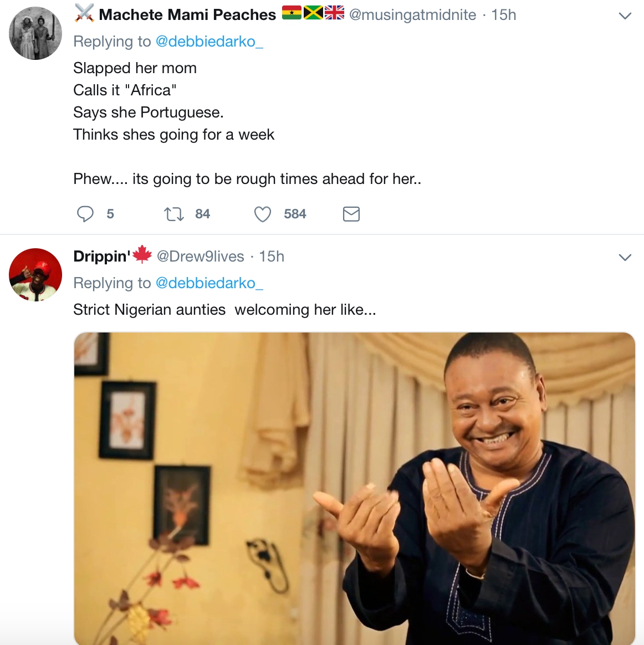Click the Machete Mami Peaches display name
644x645 pixels.
(187, 15)
